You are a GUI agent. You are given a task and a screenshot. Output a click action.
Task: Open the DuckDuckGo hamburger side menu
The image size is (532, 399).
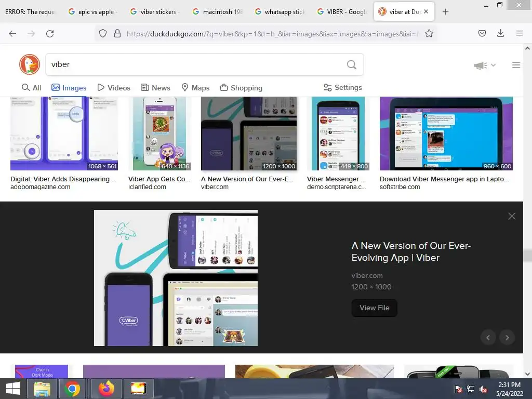[516, 65]
